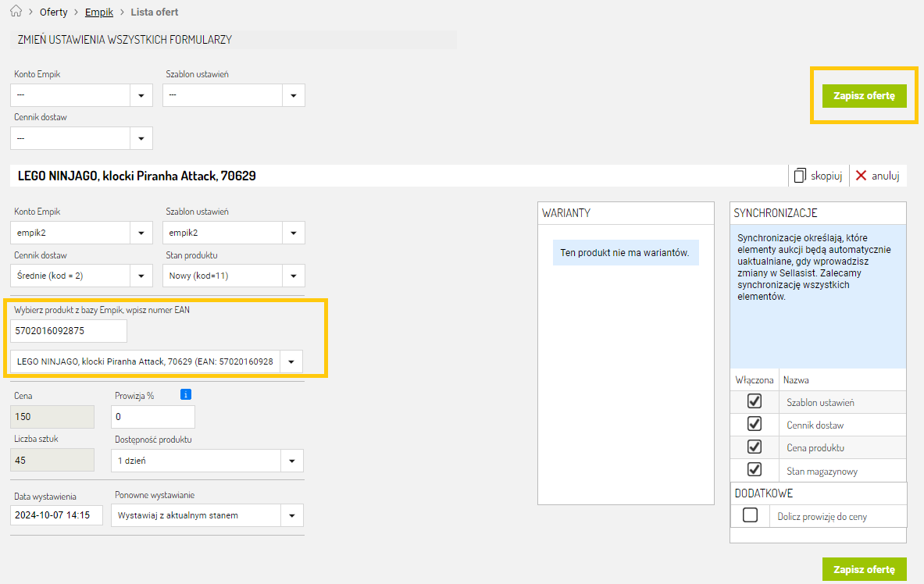Go to Oferty in breadcrumb
This screenshot has height=584, width=924.
tap(53, 12)
